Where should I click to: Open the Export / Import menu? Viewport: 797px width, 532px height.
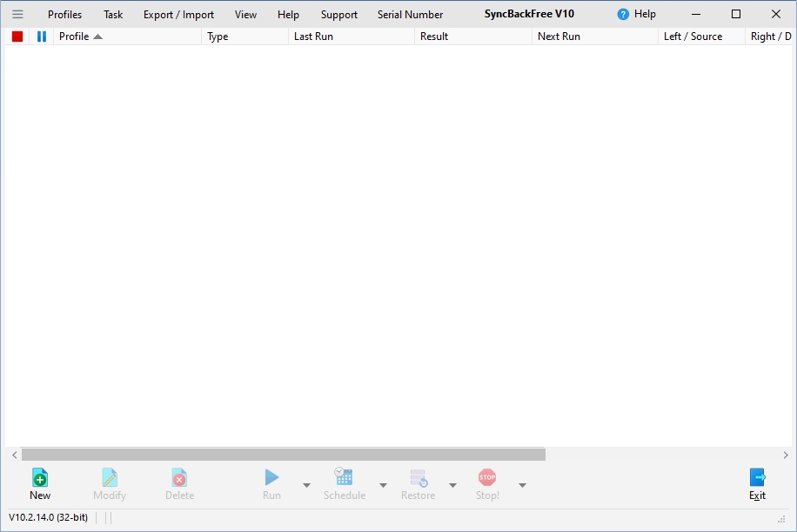178,14
